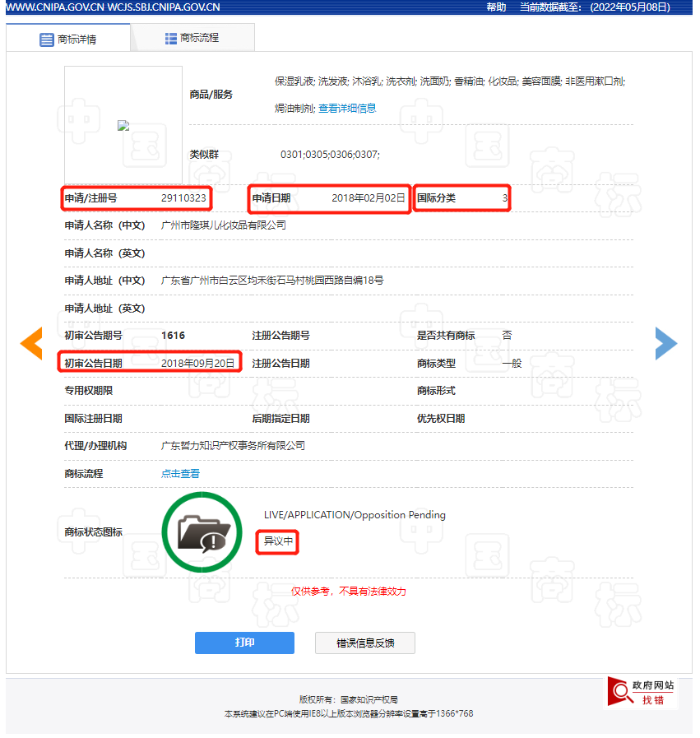
Task: Select LIVE/APPLICATION/Opposition Pending status text
Action: (355, 515)
